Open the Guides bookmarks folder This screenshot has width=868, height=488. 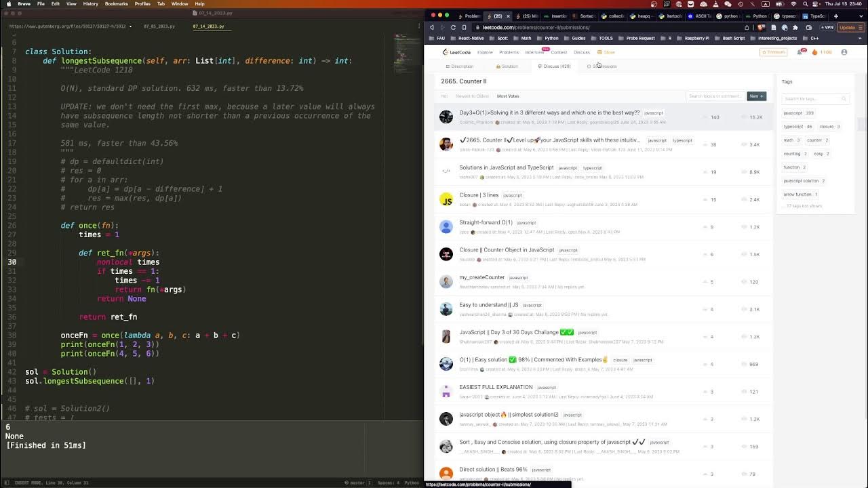(575, 38)
